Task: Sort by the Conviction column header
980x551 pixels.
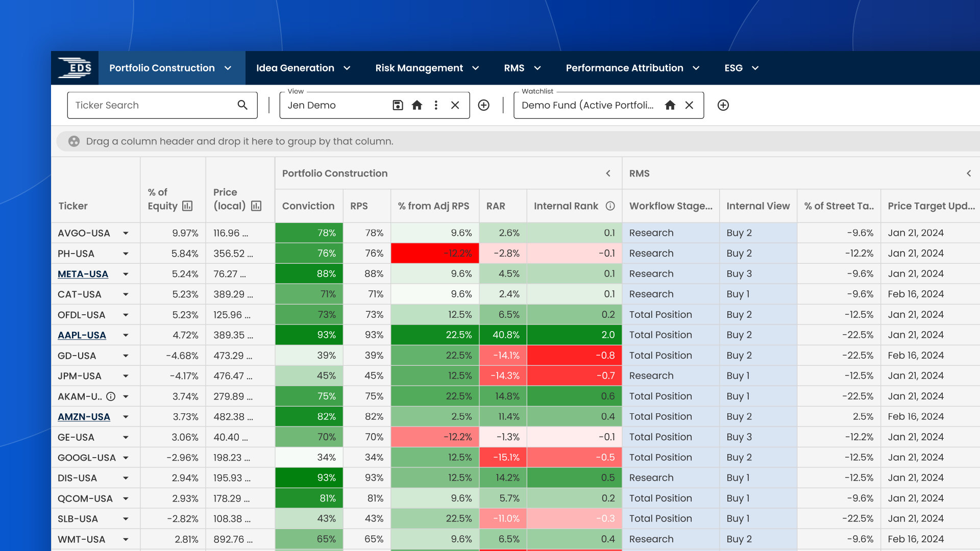Action: pyautogui.click(x=308, y=206)
